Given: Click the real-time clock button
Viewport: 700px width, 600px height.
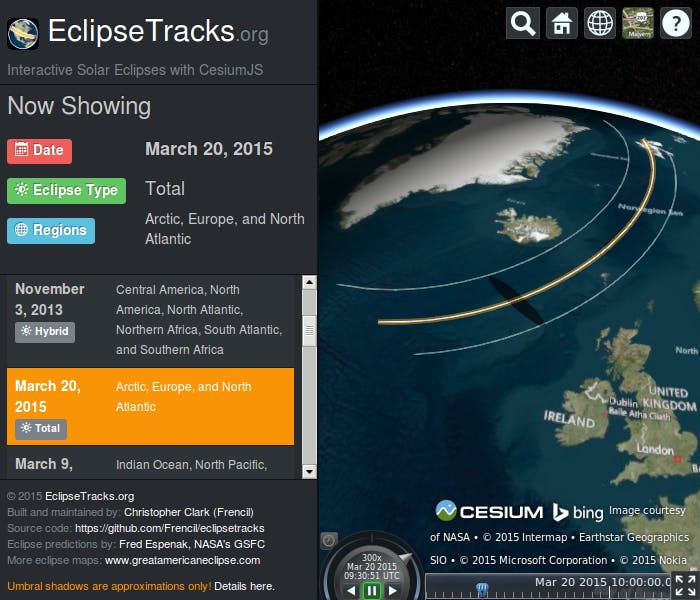Looking at the screenshot, I should (x=329, y=541).
